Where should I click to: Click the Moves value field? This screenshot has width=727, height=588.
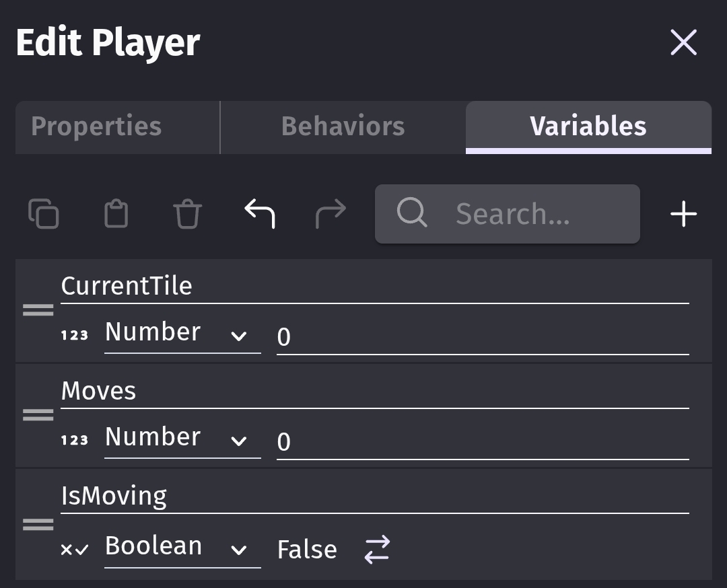482,442
